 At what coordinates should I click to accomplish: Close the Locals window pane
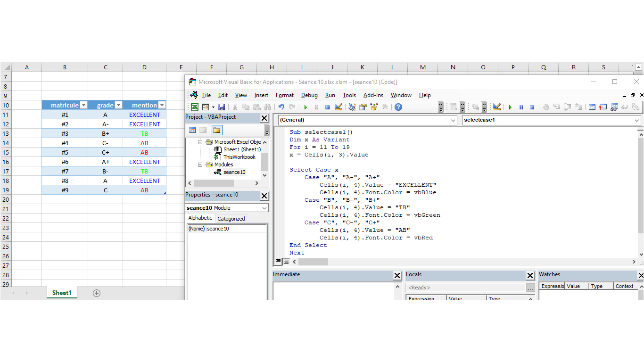(530, 276)
